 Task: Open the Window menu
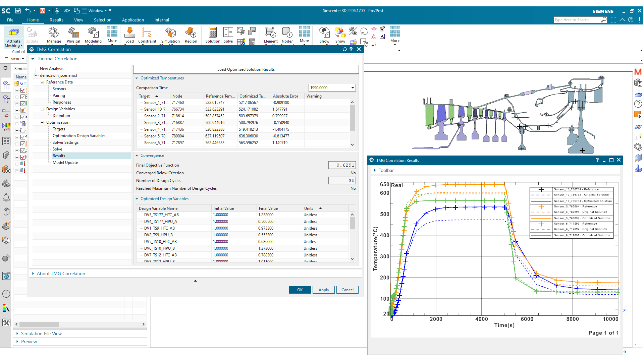(x=96, y=10)
